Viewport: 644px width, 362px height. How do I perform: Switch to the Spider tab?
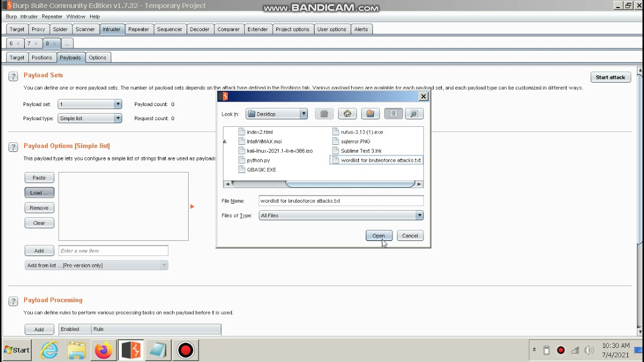[x=60, y=29]
